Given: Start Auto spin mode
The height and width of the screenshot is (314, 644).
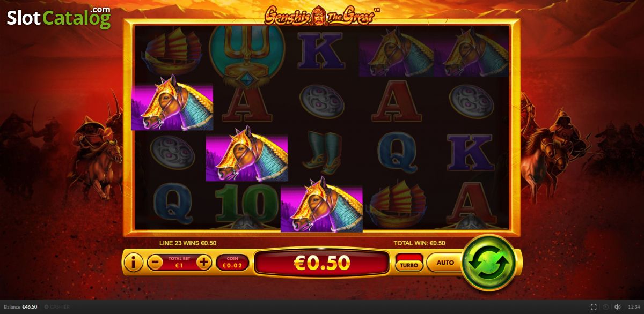Looking at the screenshot, I should click(x=445, y=263).
